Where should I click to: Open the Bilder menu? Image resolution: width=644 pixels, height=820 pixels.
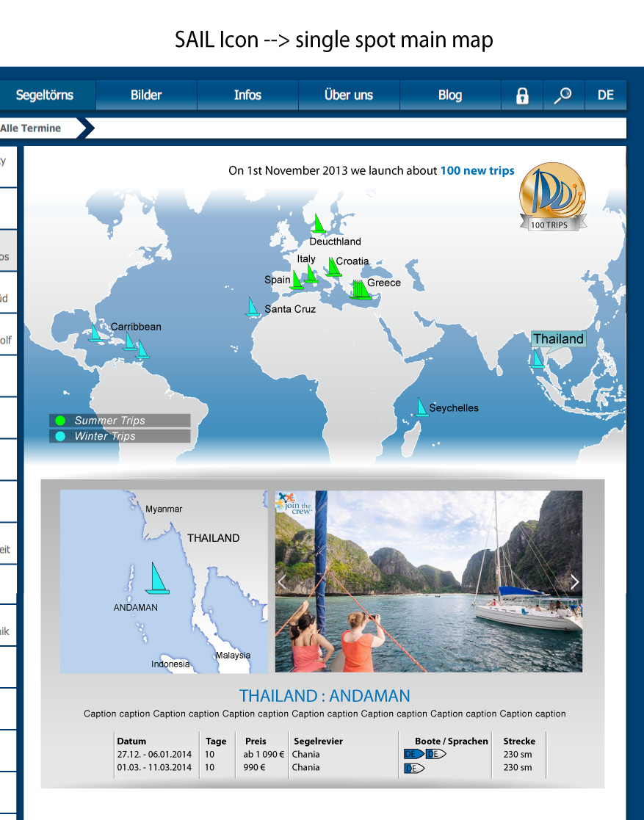point(146,95)
